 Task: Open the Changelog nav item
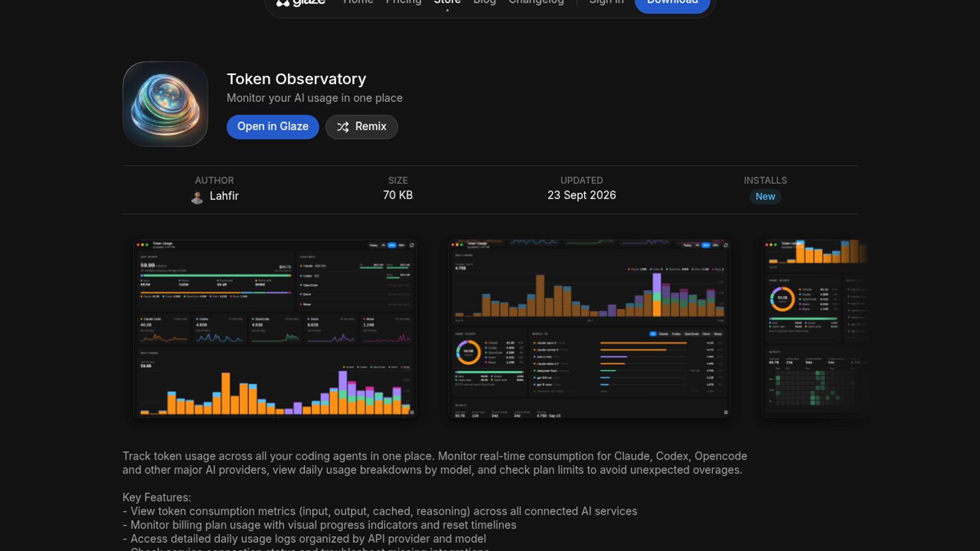pyautogui.click(x=536, y=2)
